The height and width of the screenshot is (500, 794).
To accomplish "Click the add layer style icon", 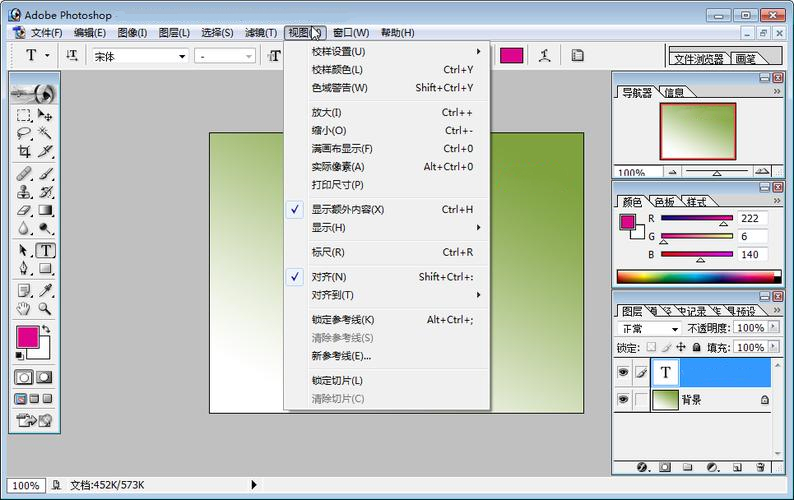I will coord(643,467).
